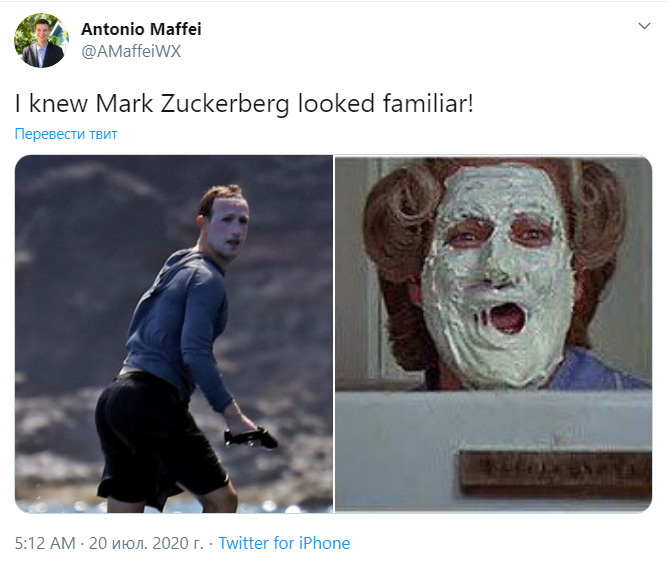The height and width of the screenshot is (566, 668).
Task: Expand the tweet options chevron
Action: (x=644, y=26)
